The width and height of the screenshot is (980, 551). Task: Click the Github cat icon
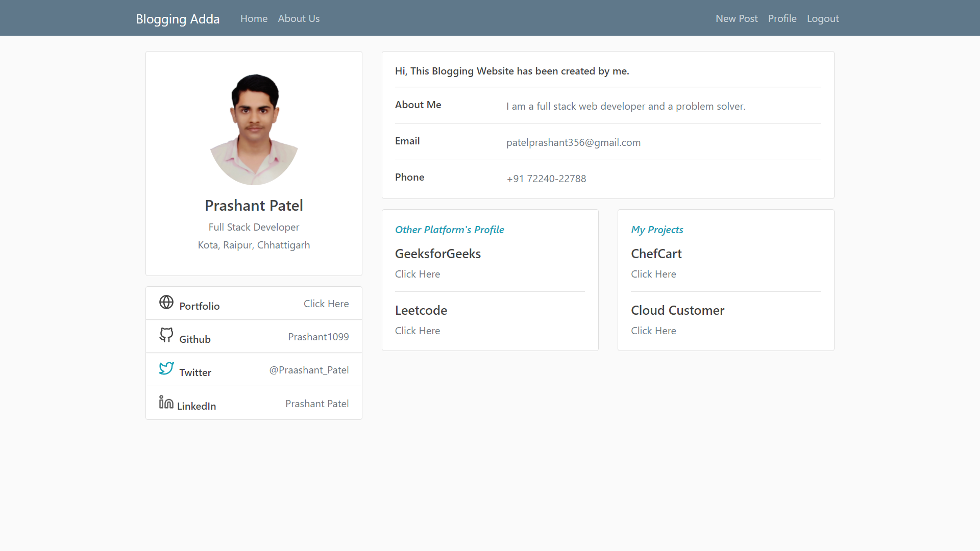[x=166, y=335]
